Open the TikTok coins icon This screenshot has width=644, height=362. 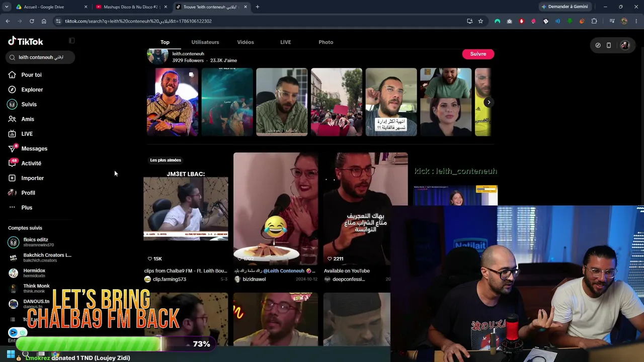598,45
